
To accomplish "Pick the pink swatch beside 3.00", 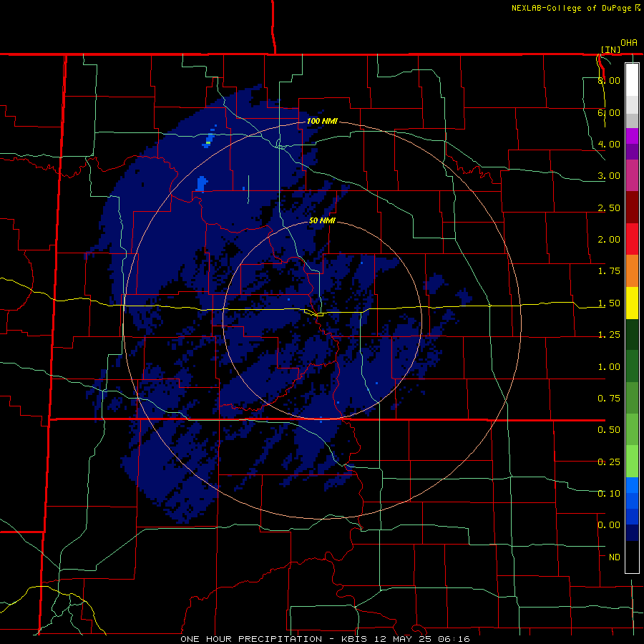I will pos(632,175).
